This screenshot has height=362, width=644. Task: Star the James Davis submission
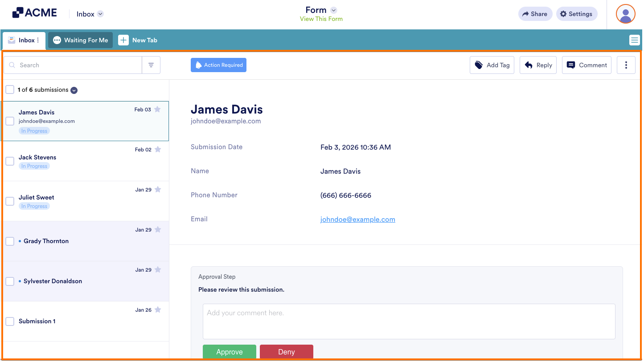click(157, 109)
